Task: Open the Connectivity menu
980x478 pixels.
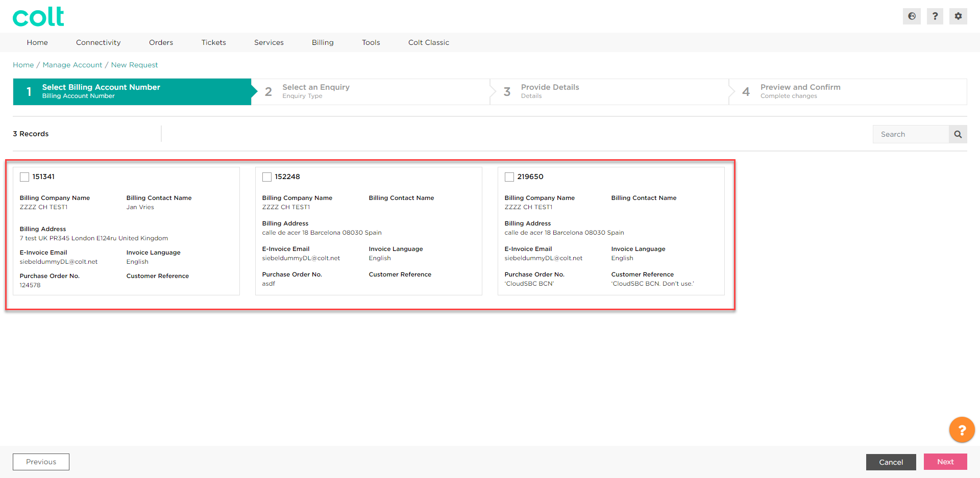Action: point(98,42)
